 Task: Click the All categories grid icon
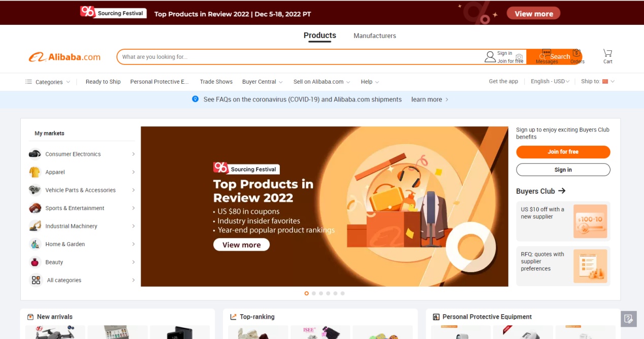click(x=36, y=280)
